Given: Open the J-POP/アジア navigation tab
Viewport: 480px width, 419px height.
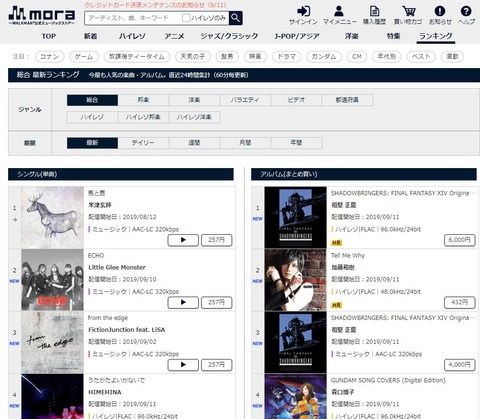Looking at the screenshot, I should point(297,36).
